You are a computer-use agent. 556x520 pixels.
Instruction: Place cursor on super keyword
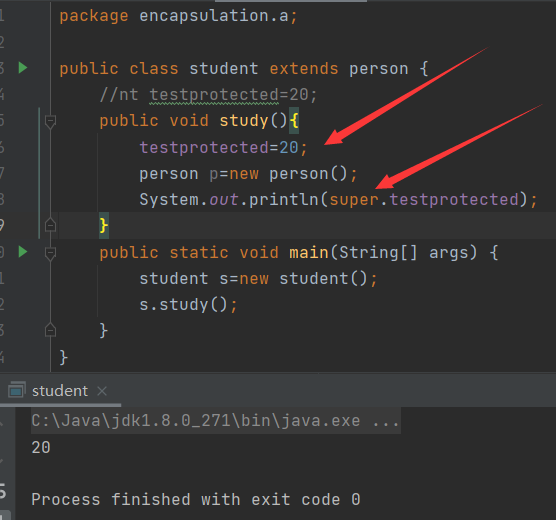tap(354, 199)
